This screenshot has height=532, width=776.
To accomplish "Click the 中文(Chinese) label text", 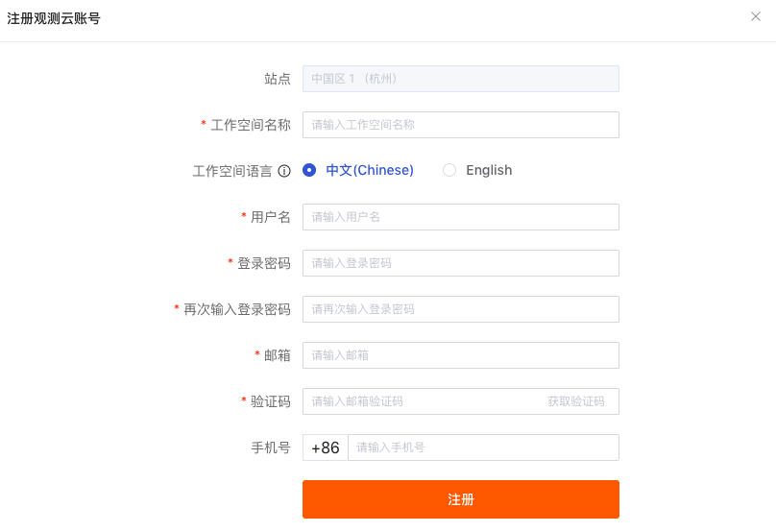I will pos(370,170).
